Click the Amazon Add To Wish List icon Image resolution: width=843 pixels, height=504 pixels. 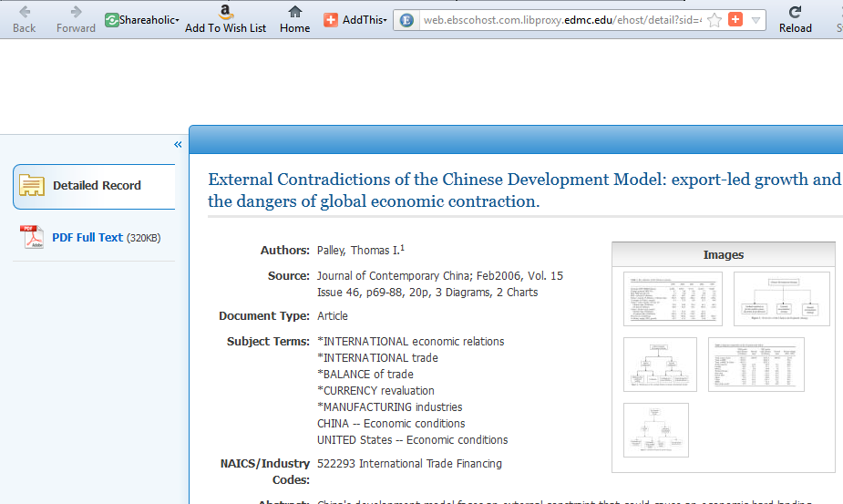coord(226,13)
